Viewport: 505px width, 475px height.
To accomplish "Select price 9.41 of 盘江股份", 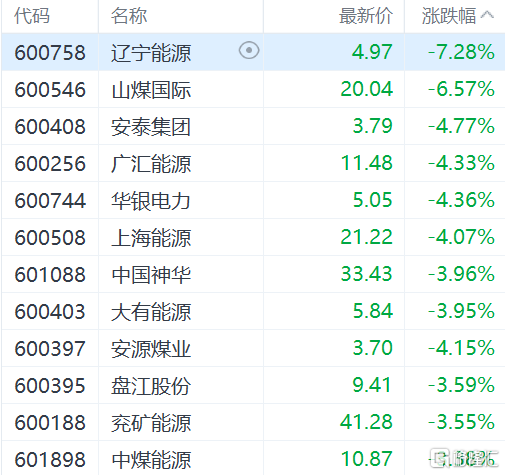I will click(x=372, y=385).
